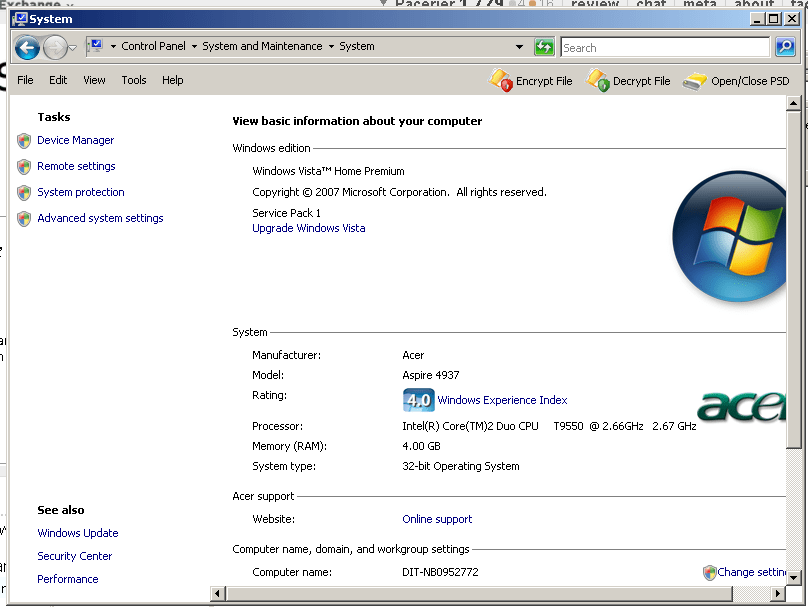
Task: Click the manufacturer value 'Acer'
Action: coord(413,355)
